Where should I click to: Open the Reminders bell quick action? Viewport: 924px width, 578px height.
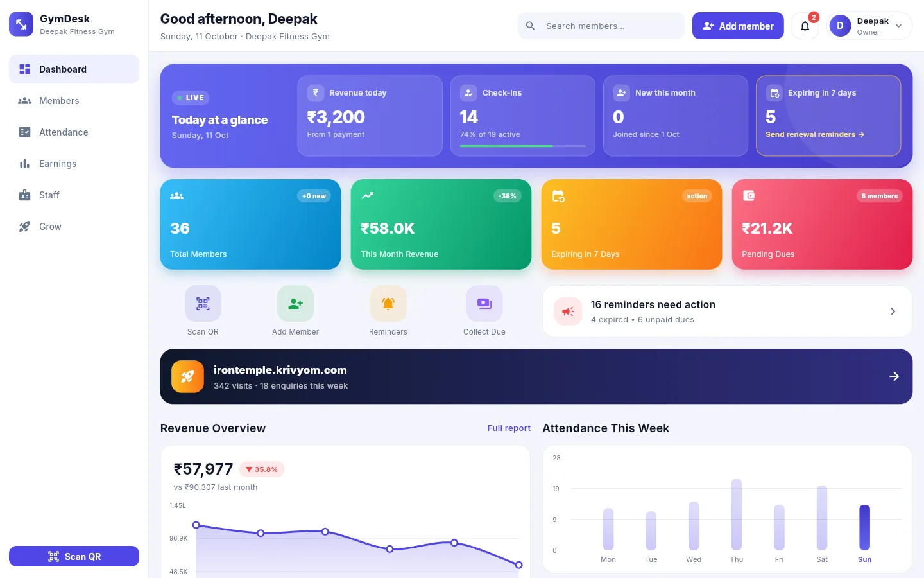click(x=388, y=304)
